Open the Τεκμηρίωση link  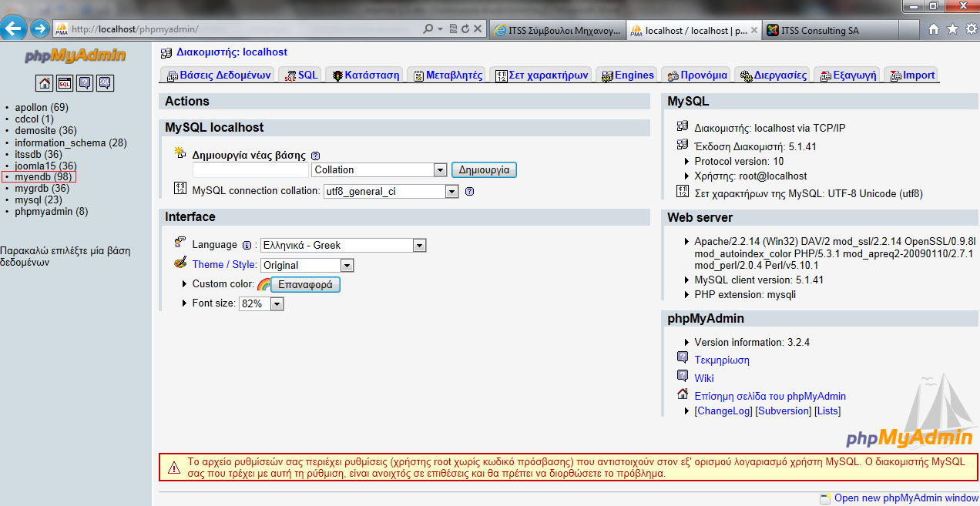722,360
